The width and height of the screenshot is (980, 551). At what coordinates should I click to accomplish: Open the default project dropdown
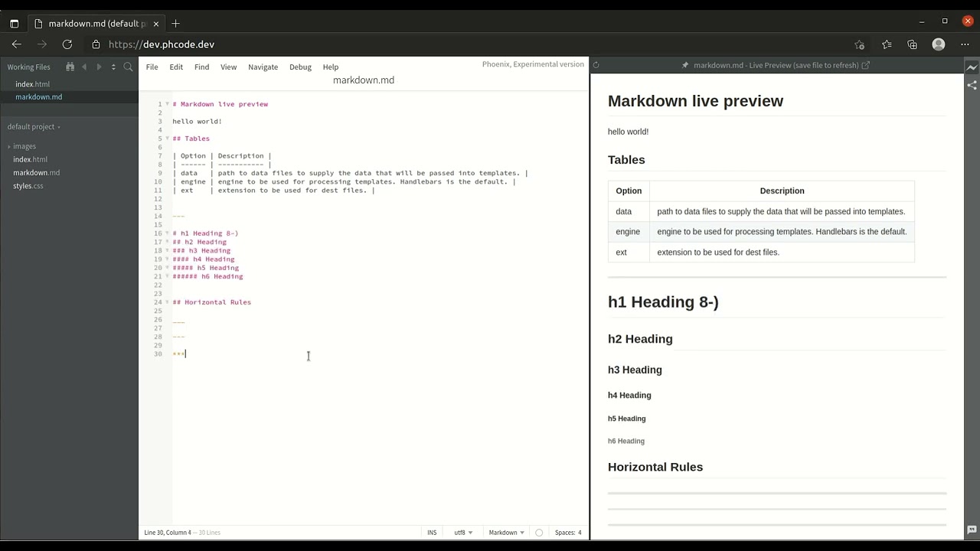[34, 127]
